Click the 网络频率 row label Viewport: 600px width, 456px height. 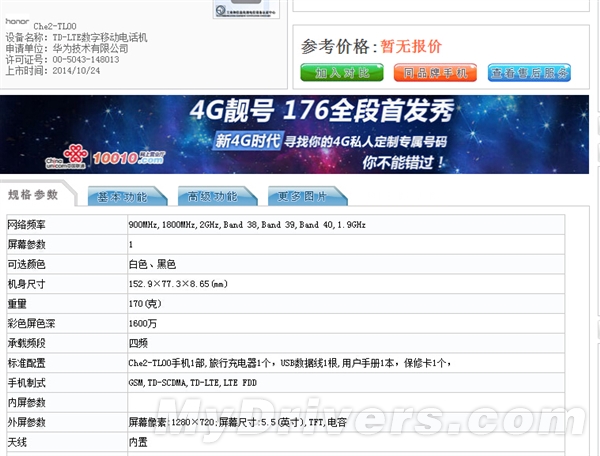click(26, 225)
